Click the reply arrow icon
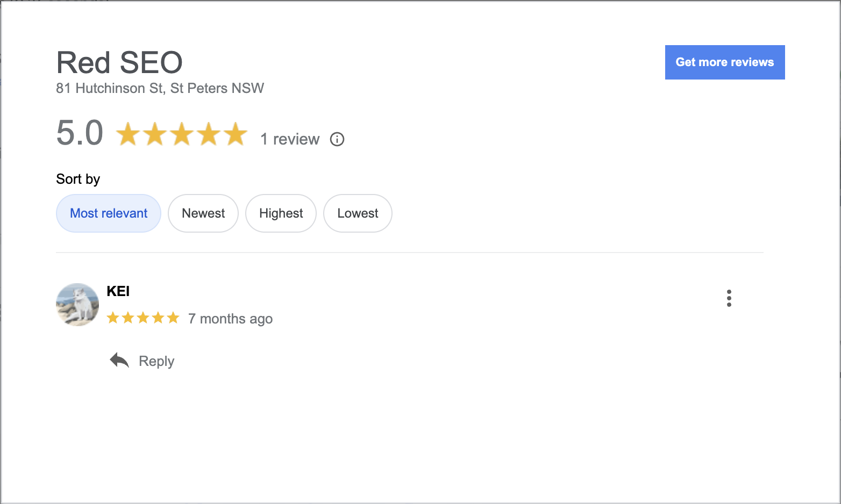The height and width of the screenshot is (504, 841). [119, 361]
